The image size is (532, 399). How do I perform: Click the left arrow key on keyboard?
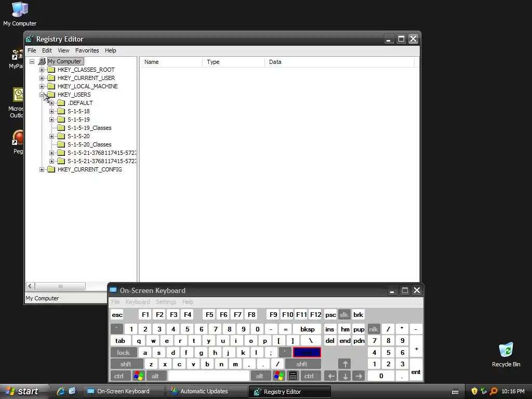point(331,376)
